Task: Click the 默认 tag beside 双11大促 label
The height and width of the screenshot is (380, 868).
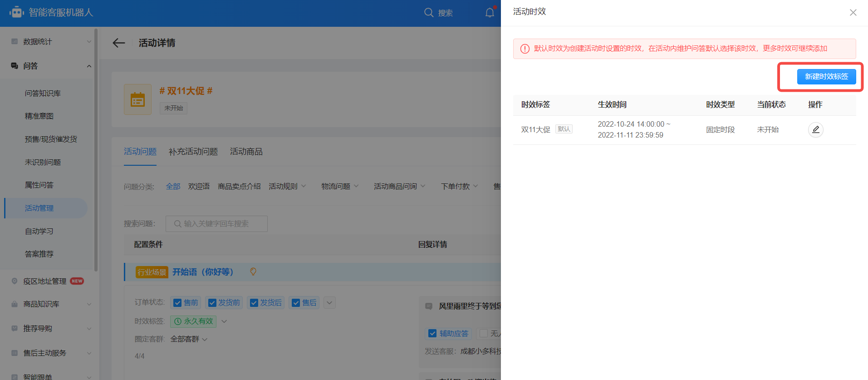Action: pos(564,129)
